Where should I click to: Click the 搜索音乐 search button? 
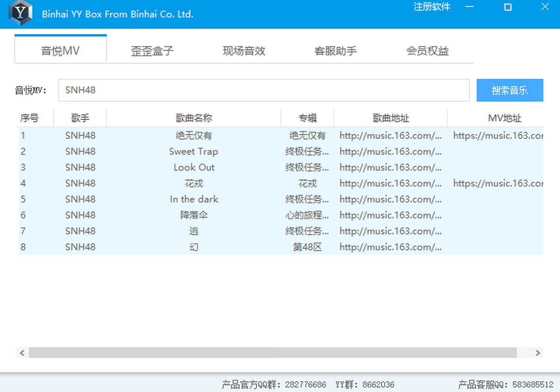(x=510, y=90)
